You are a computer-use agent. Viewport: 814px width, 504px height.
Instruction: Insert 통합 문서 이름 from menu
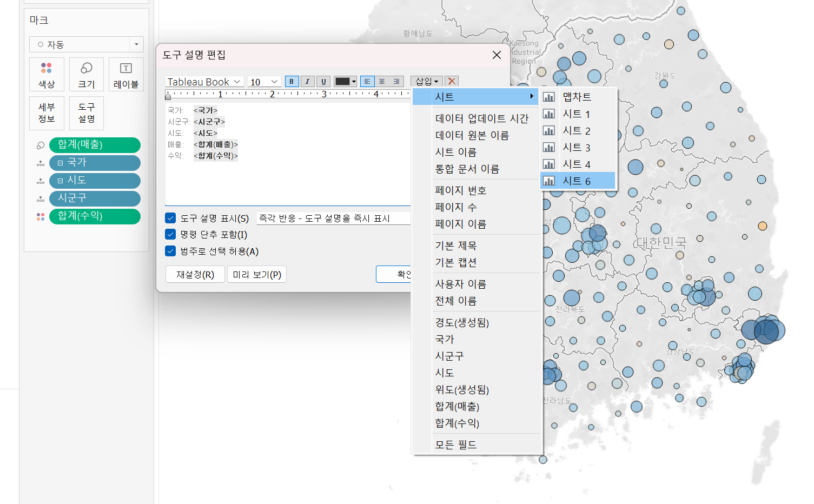(467, 169)
